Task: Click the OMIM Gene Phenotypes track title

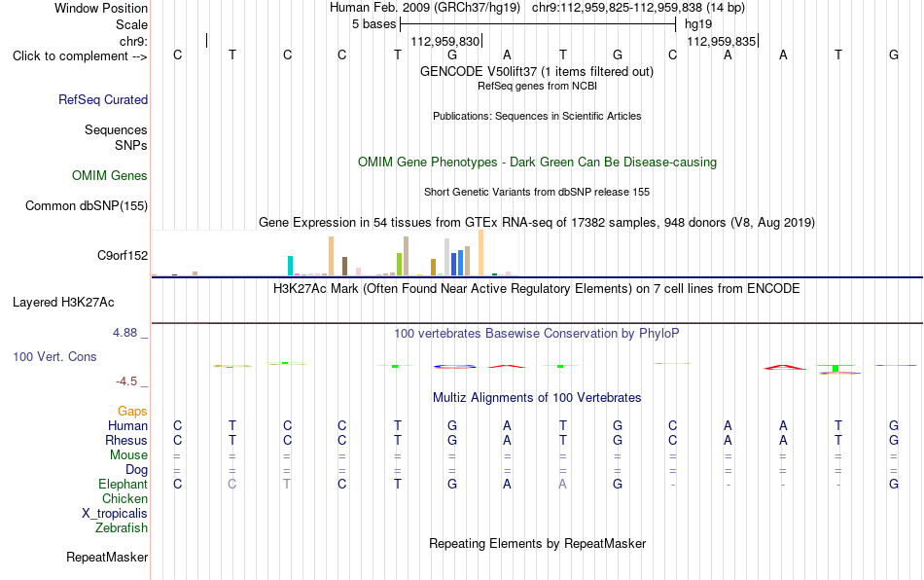Action: (538, 163)
